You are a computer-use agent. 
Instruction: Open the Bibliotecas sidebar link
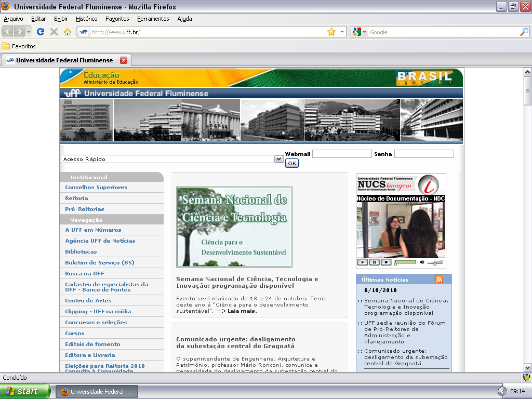(x=81, y=251)
